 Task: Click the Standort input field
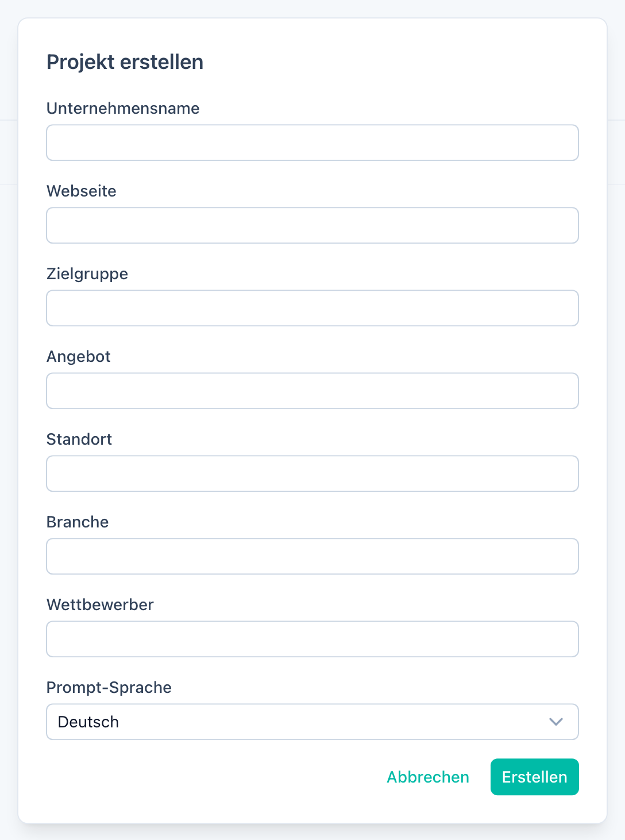click(312, 473)
